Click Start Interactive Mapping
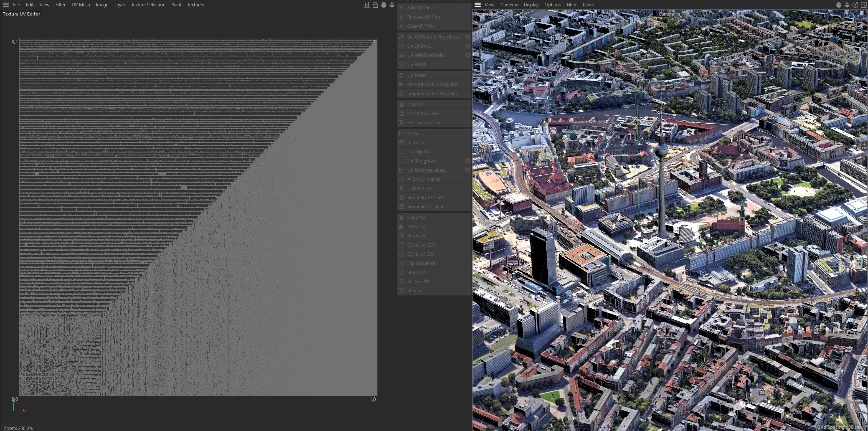 tap(434, 84)
